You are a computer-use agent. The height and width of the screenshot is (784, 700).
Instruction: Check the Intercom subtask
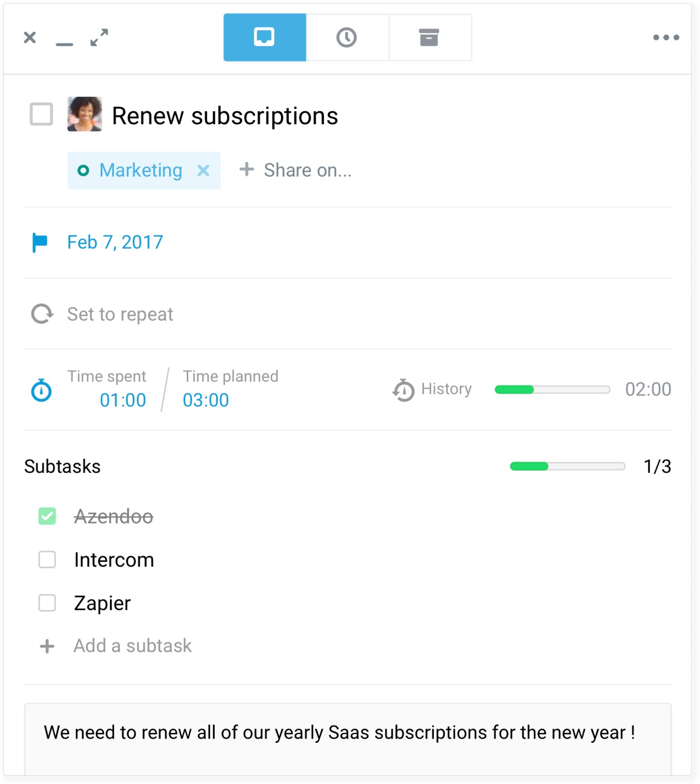pos(47,560)
